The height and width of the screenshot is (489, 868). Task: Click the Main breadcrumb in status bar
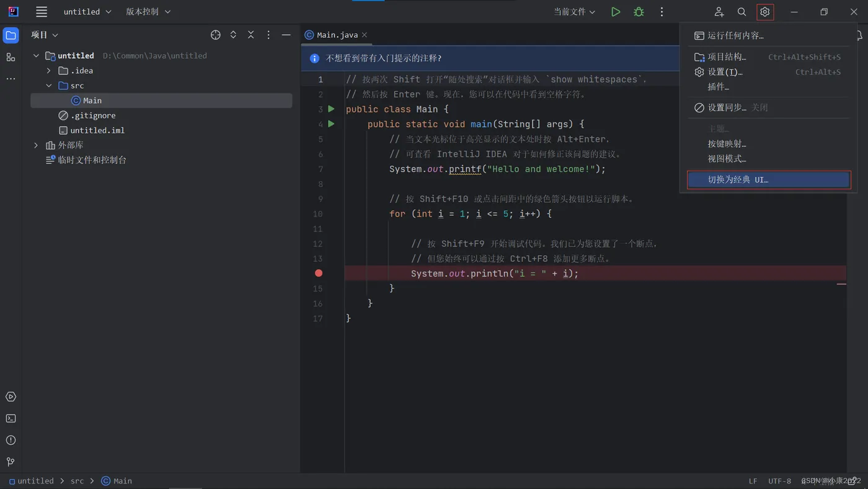pyautogui.click(x=117, y=481)
